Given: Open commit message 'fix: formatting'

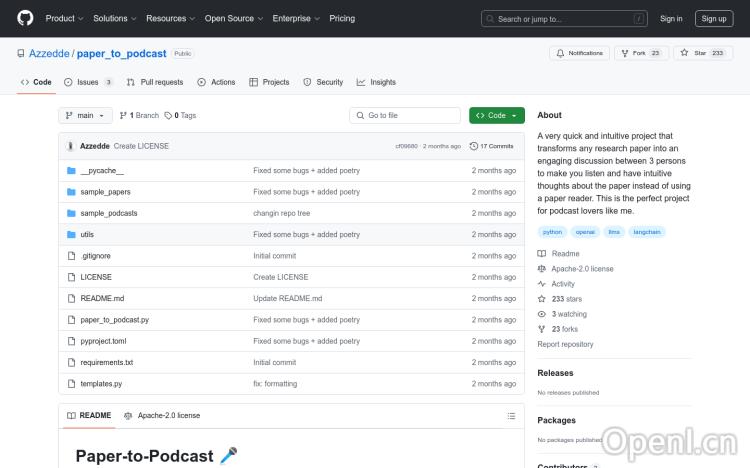Looking at the screenshot, I should 275,384.
